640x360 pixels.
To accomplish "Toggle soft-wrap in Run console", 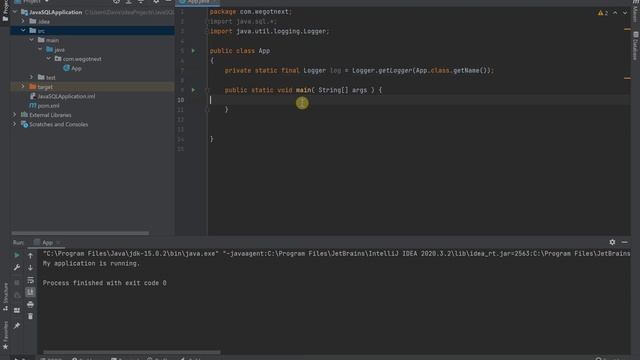I will [x=30, y=280].
